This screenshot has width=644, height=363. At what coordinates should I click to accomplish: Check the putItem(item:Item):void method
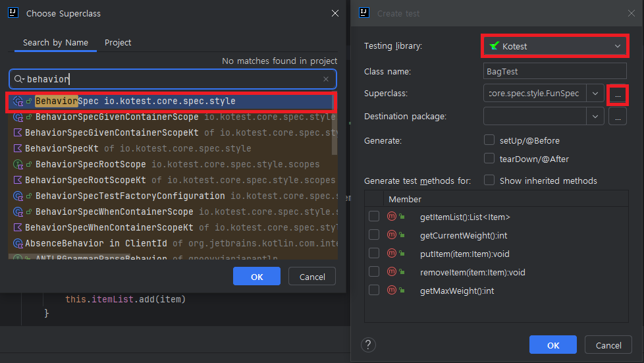(x=374, y=253)
